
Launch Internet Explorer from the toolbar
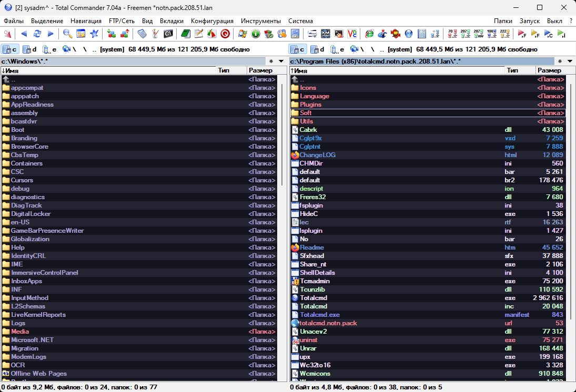point(370,34)
